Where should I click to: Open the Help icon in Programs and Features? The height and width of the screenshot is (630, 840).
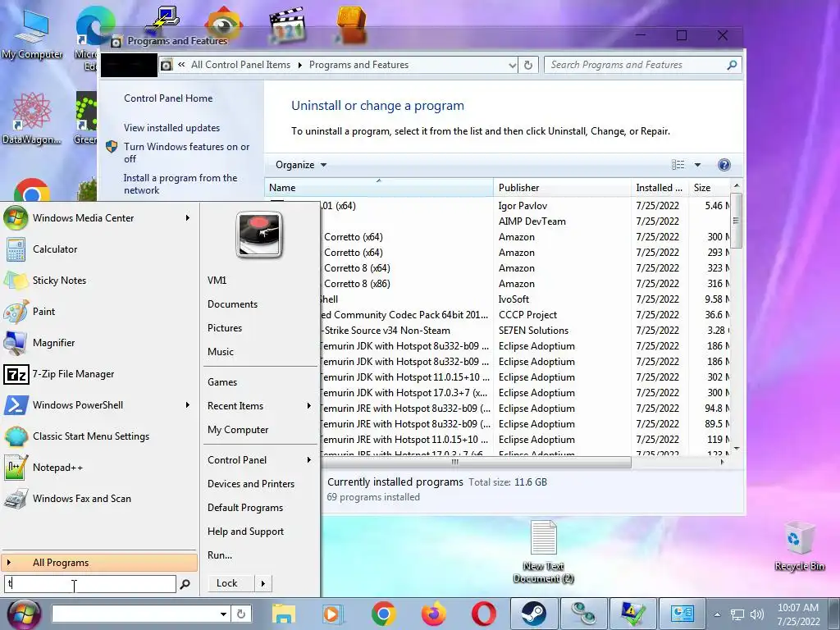tap(724, 165)
